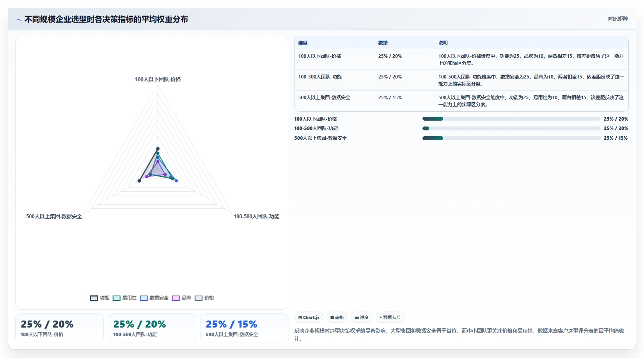644x358 pixels.
Task: Open the 25% / 20% card for 100人以下团队-价格
Action: (x=59, y=328)
